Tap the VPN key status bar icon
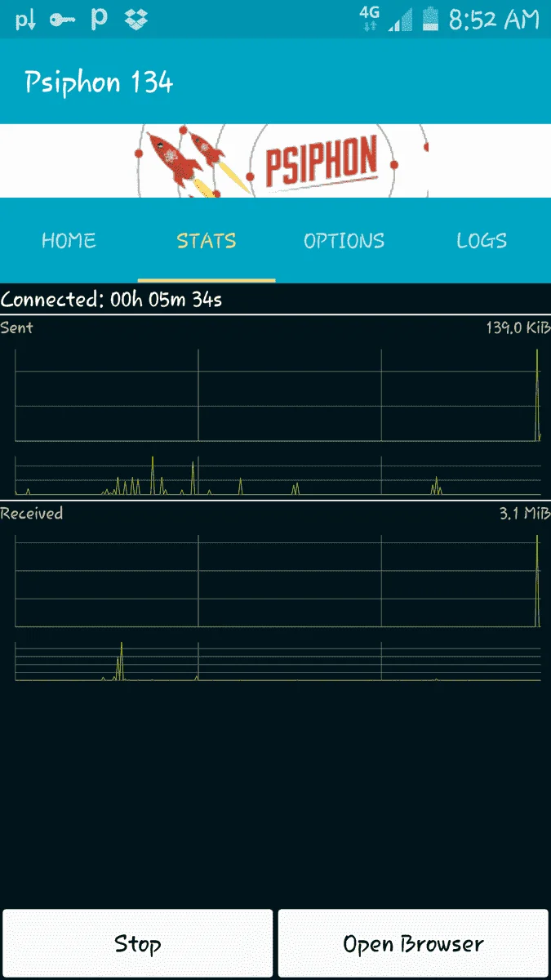551x980 pixels. (62, 20)
